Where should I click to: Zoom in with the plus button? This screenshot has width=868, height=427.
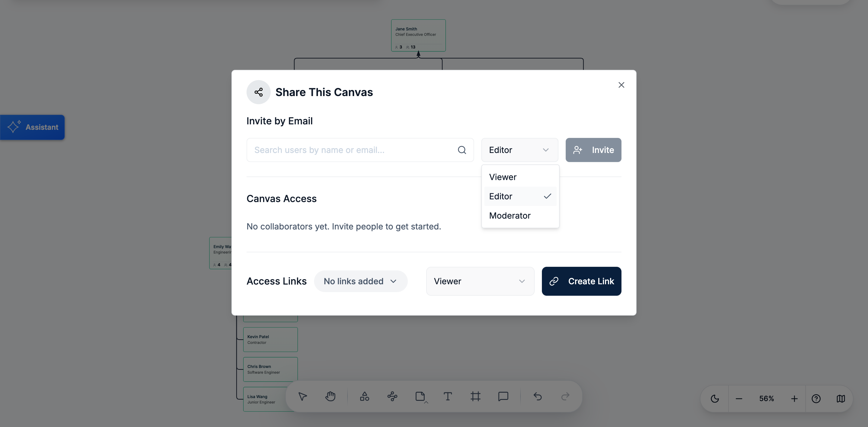tap(794, 399)
